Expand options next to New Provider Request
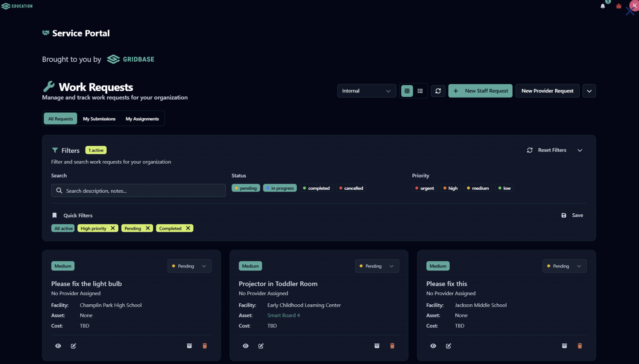 pyautogui.click(x=589, y=91)
